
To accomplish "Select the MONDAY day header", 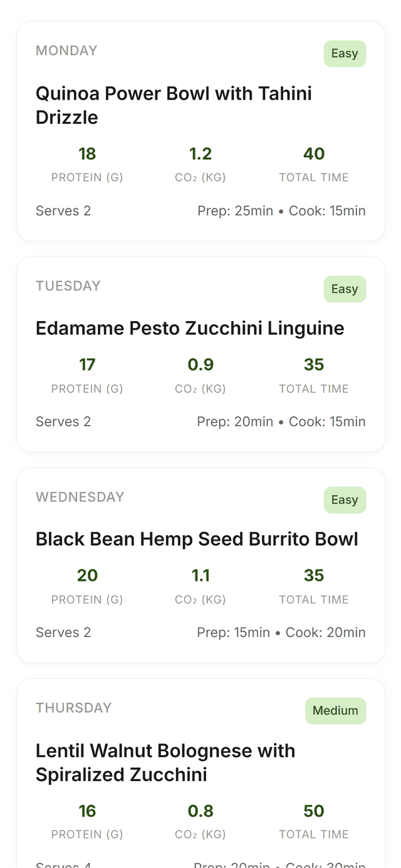I will click(66, 50).
